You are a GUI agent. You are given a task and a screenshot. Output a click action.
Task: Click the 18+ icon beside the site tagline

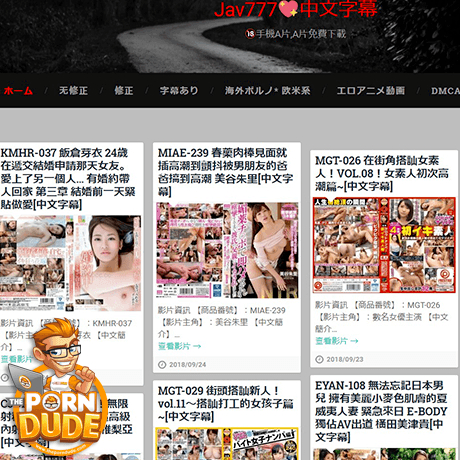pos(250,34)
